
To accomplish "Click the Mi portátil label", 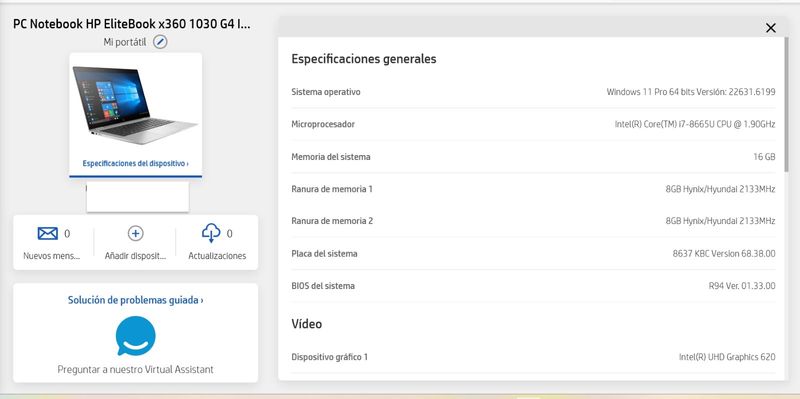I will (x=124, y=42).
